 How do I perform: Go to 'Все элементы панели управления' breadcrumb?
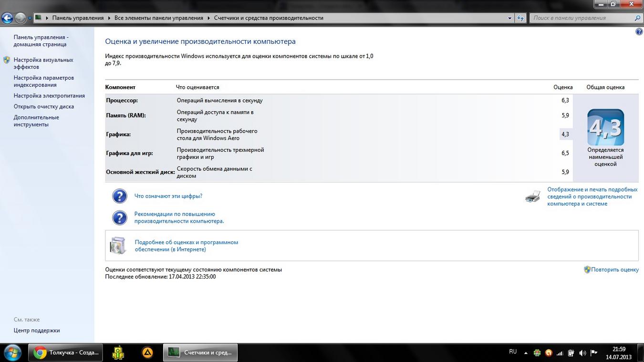click(x=159, y=18)
